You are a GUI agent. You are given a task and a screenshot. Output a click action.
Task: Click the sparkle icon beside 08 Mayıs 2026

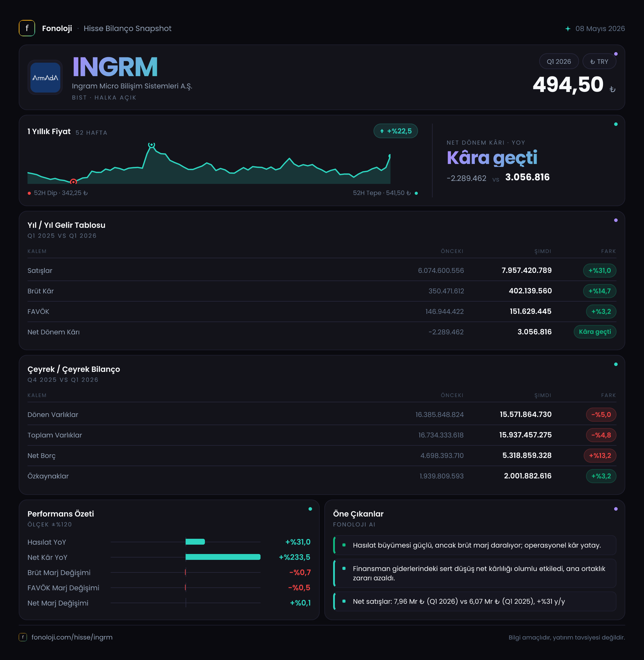click(x=568, y=29)
